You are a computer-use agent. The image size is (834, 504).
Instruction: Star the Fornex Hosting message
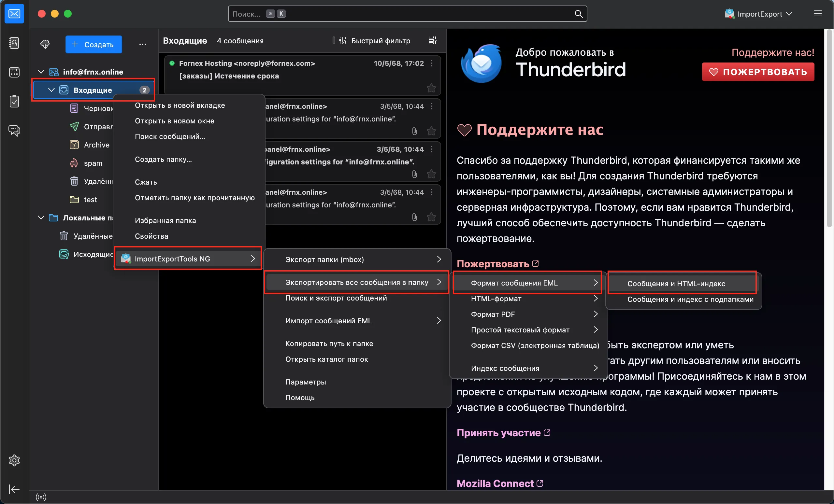pos(431,88)
